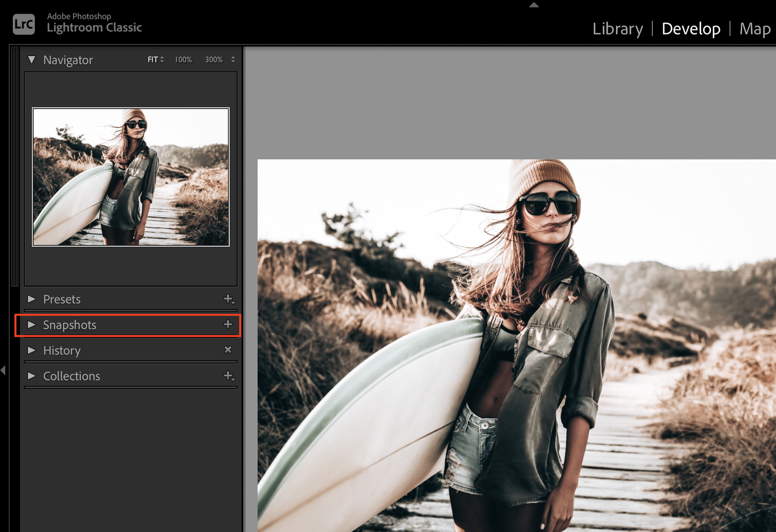The width and height of the screenshot is (776, 532).
Task: Enable the 300% zoom level
Action: tap(214, 59)
